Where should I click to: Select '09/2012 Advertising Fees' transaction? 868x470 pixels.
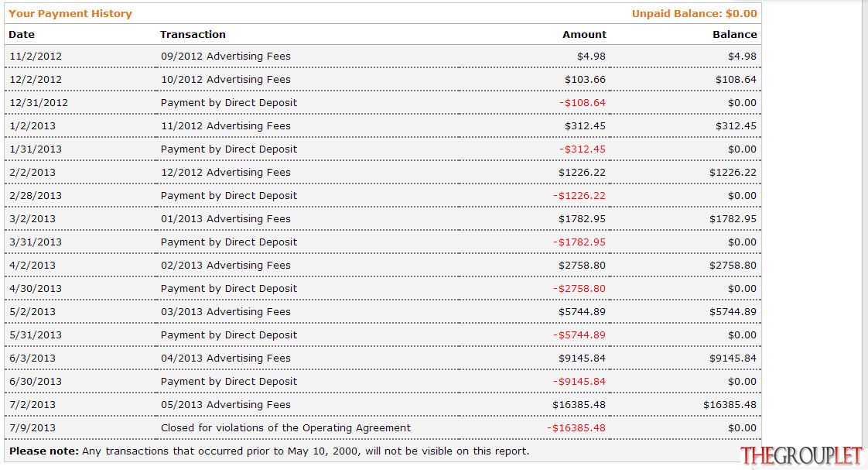pos(225,57)
